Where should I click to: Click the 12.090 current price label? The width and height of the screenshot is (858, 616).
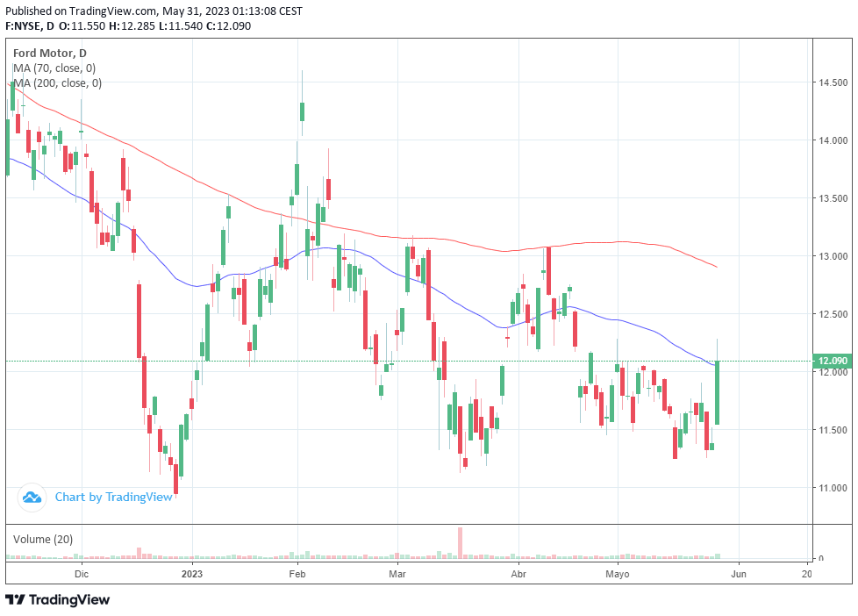tap(833, 361)
